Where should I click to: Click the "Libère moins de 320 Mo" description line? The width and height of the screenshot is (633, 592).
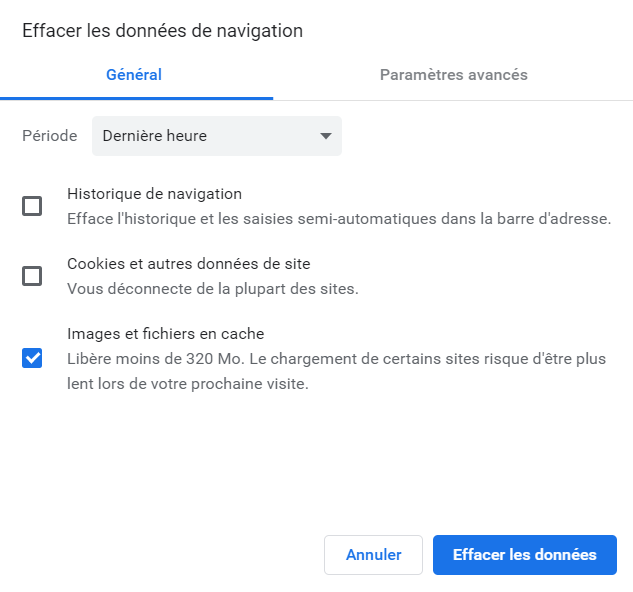[x=336, y=358]
